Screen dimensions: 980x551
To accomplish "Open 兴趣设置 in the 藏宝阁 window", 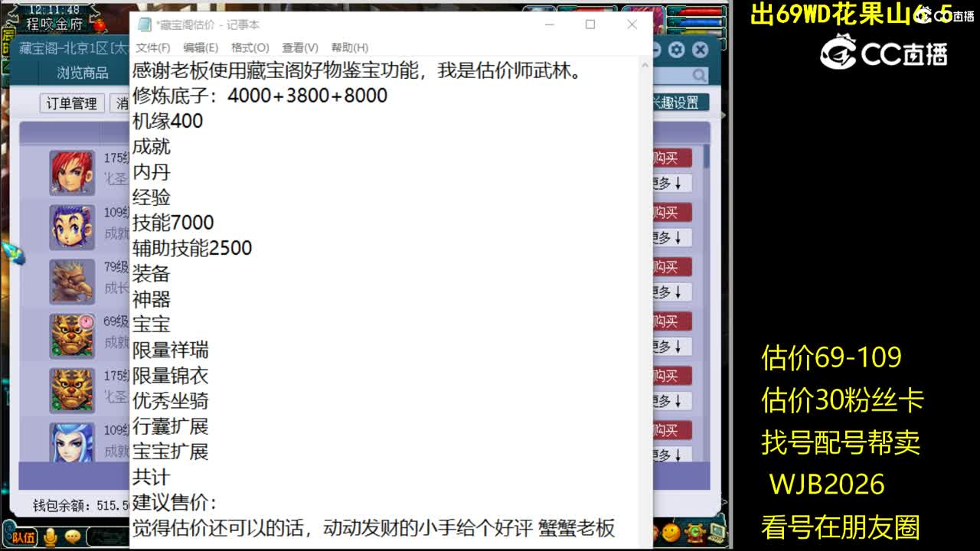I will pos(680,103).
